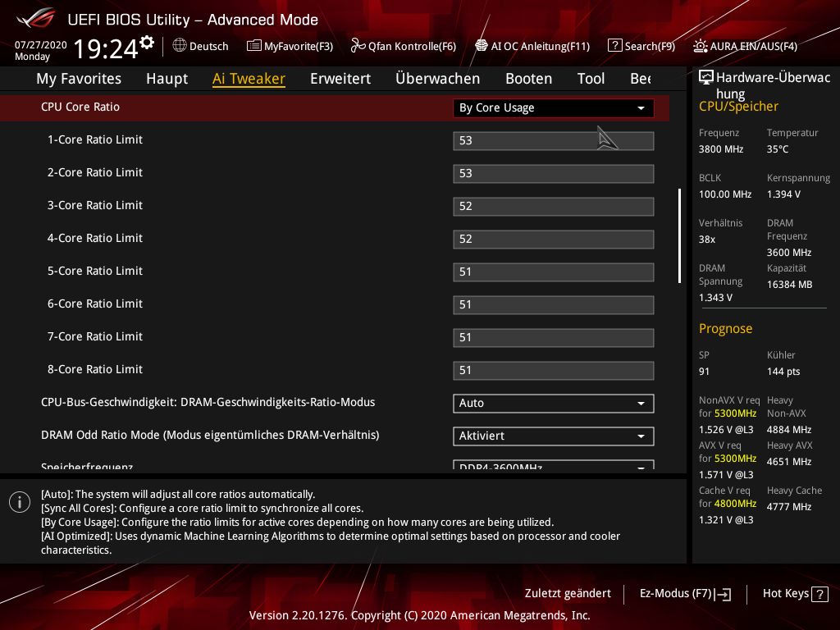Click the CPU/Speicher heading
This screenshot has height=630, width=840.
[x=738, y=107]
